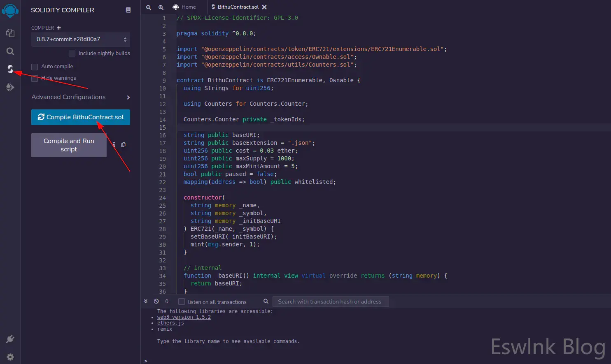Open compiler version dropdown 0.8.7

pyautogui.click(x=81, y=39)
